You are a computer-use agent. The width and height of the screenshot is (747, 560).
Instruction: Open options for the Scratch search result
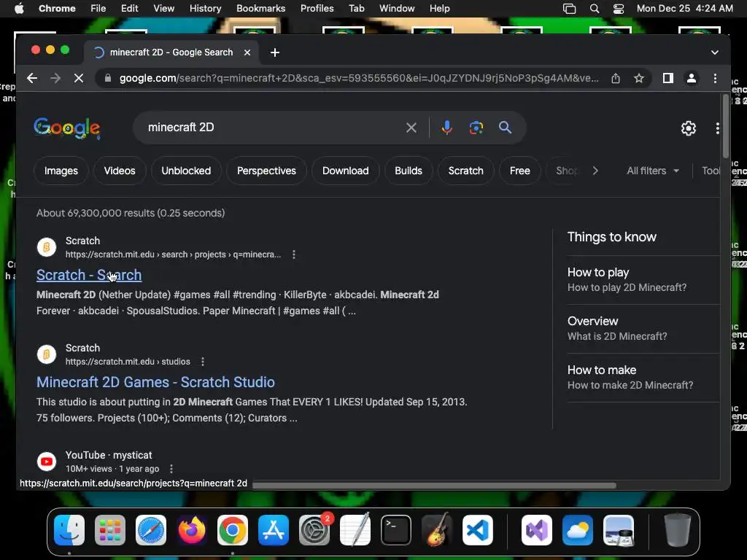[294, 254]
